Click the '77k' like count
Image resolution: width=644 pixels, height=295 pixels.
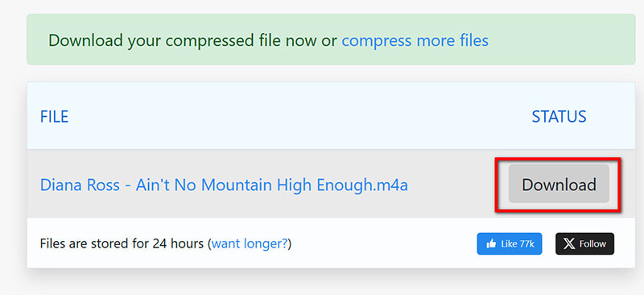(x=526, y=244)
